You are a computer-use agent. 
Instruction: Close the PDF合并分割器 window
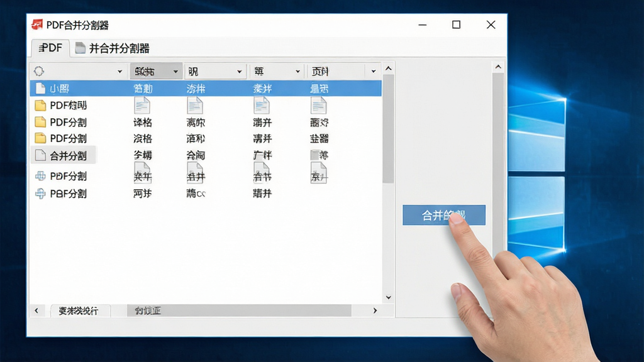(x=491, y=25)
